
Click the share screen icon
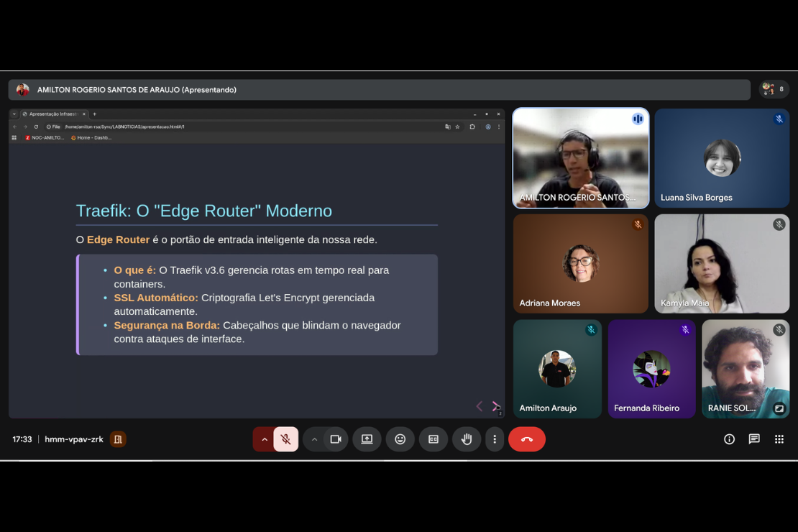367,439
